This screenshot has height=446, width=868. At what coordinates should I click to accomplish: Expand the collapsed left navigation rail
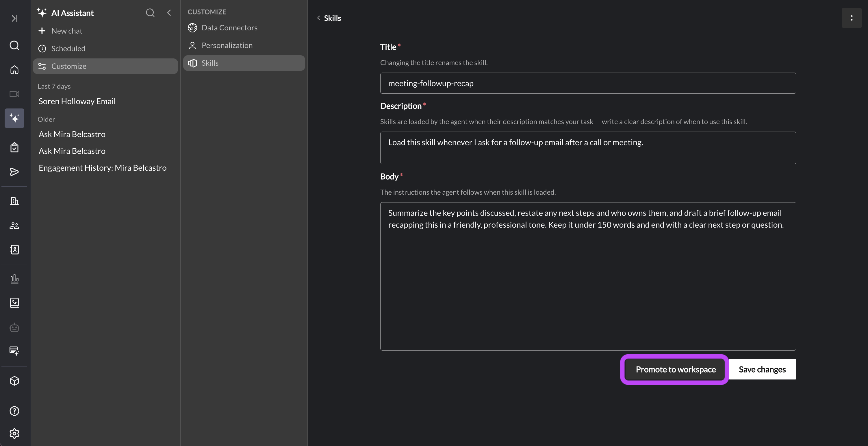[14, 18]
